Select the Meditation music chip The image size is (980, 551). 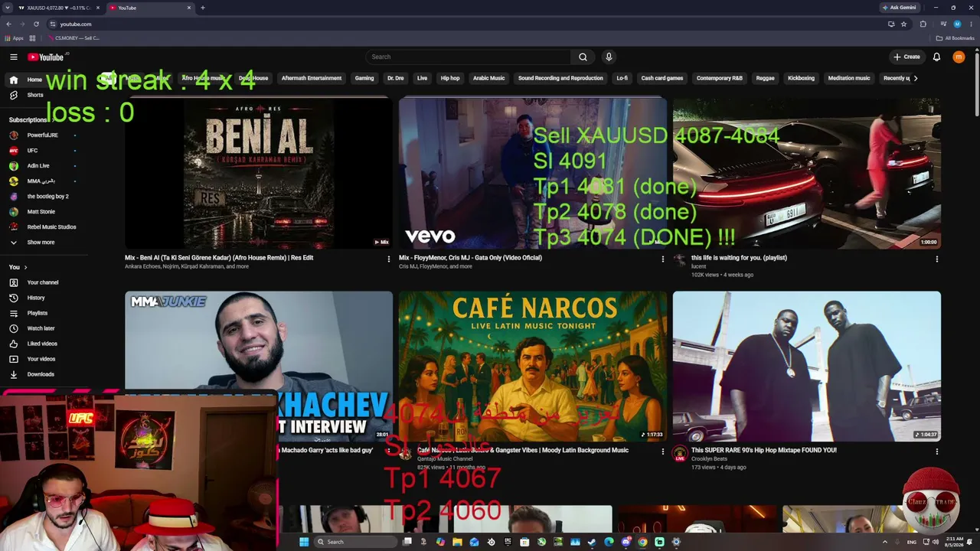[849, 78]
